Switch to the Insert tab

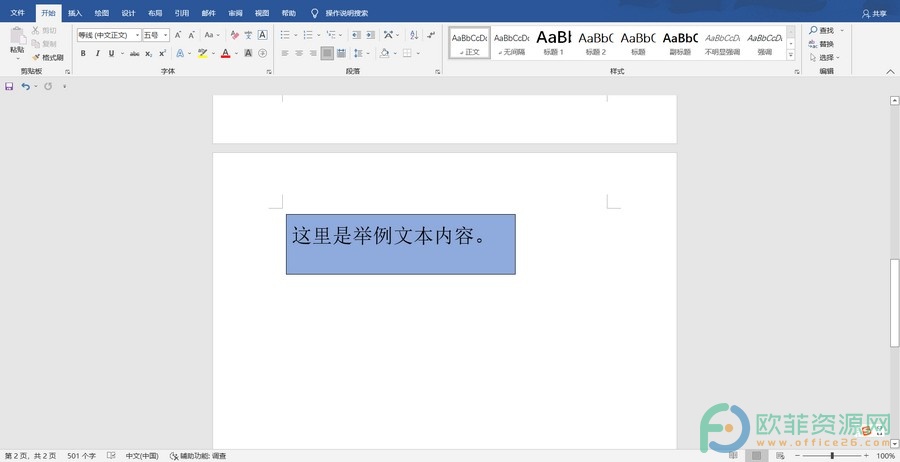tap(75, 13)
